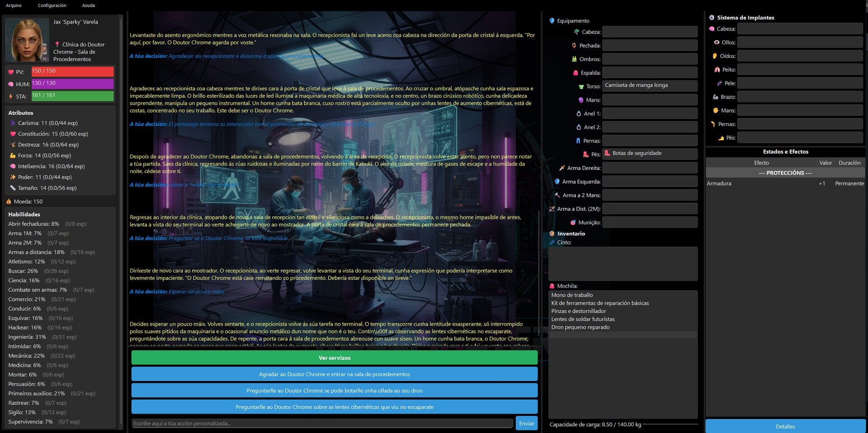The width and height of the screenshot is (868, 433).
Task: Select the DNA icon beside the Pele slot
Action: (x=718, y=83)
